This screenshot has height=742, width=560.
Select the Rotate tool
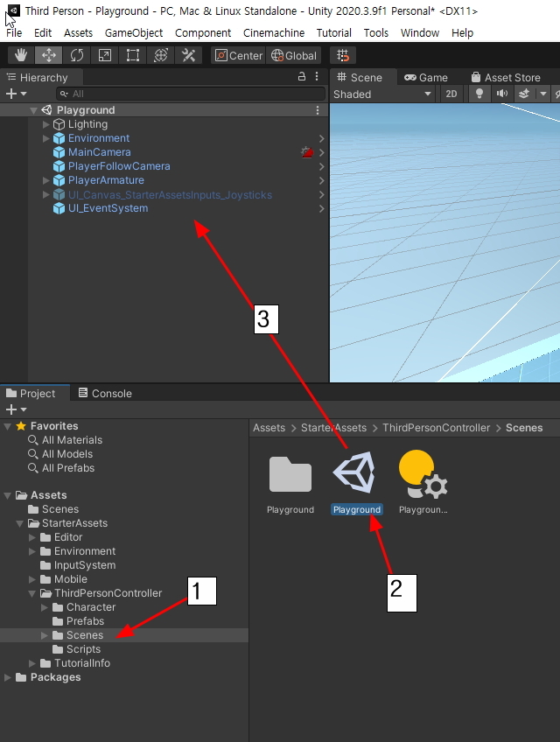tap(77, 55)
